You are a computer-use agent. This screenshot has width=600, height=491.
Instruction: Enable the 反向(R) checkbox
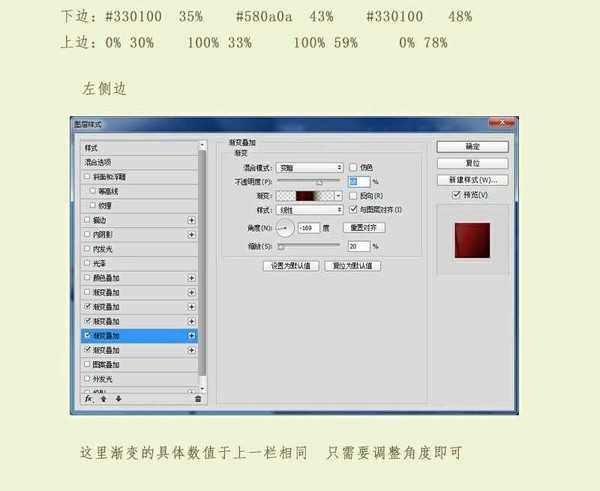tap(353, 196)
